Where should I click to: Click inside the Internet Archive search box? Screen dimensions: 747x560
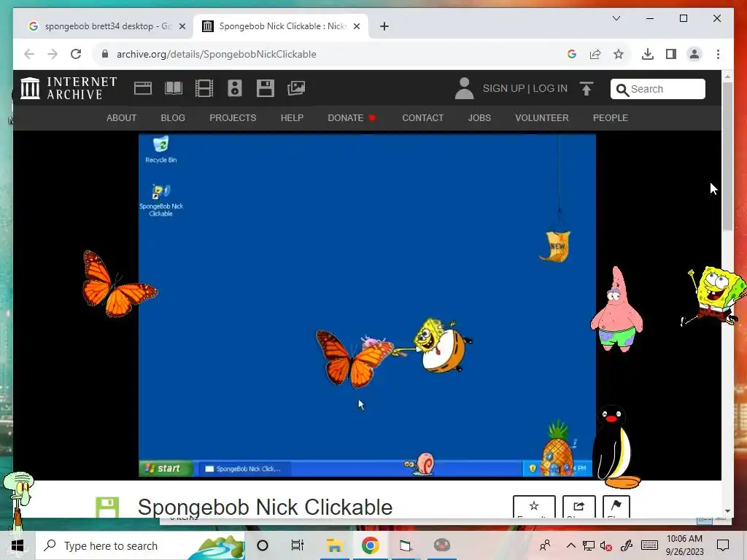(x=657, y=89)
